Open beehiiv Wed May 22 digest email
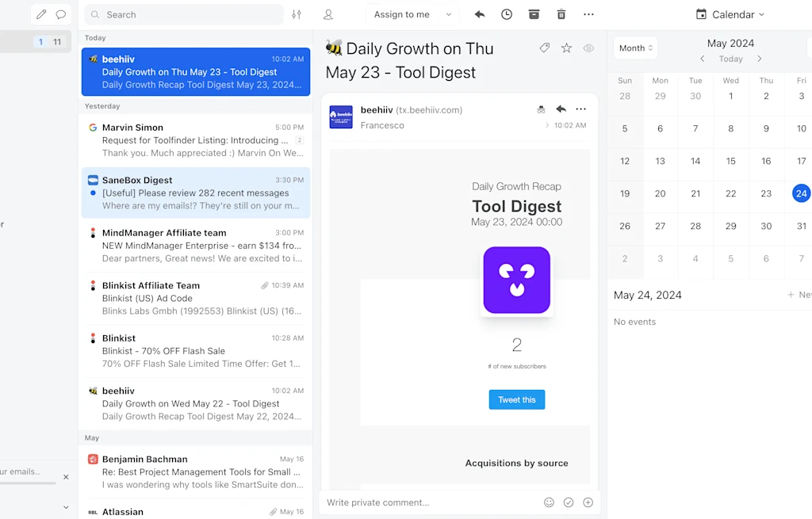This screenshot has width=812, height=519. click(196, 403)
